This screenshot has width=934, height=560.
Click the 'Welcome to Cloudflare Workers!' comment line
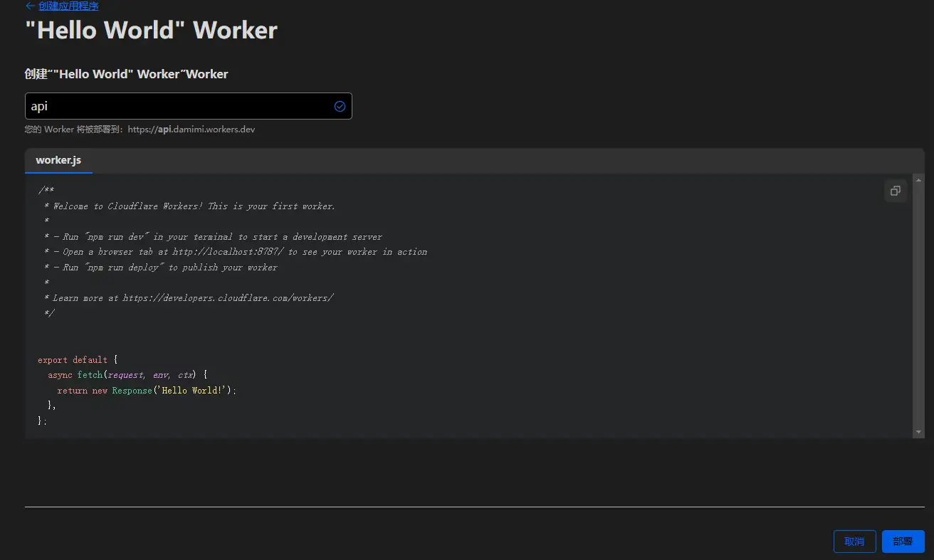189,206
